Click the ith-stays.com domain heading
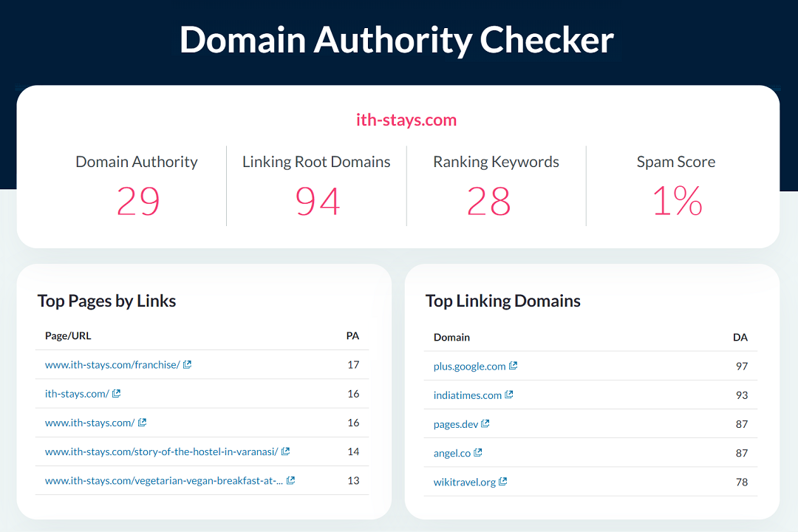 406,120
